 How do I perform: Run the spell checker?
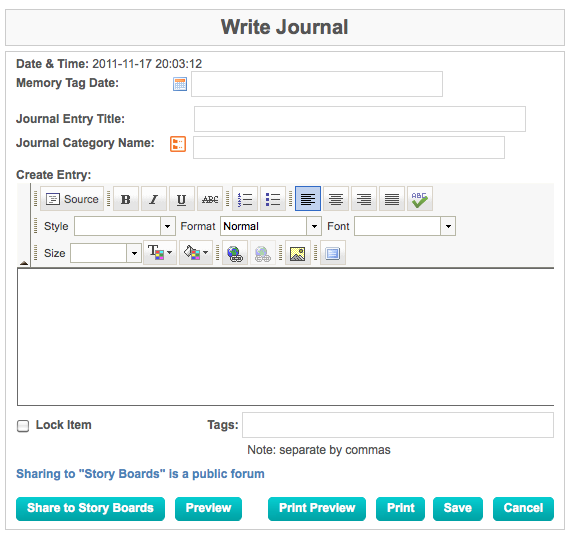point(420,199)
